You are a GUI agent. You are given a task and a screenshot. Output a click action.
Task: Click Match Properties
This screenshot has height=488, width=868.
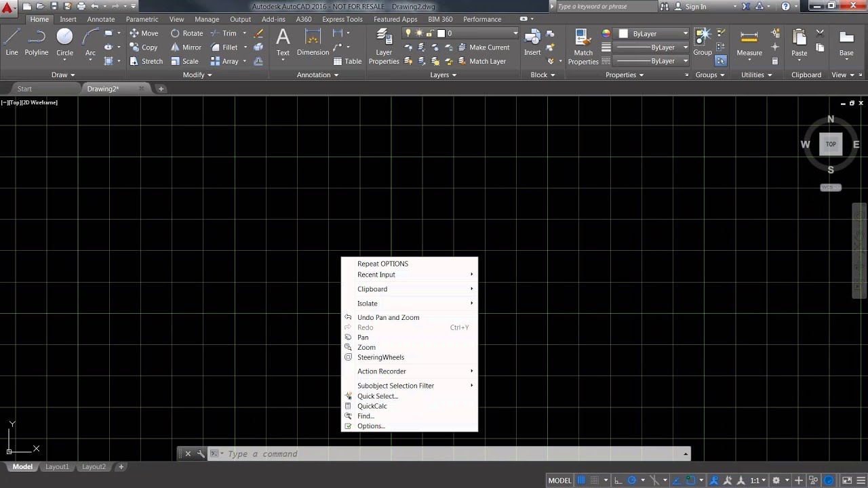(x=583, y=47)
